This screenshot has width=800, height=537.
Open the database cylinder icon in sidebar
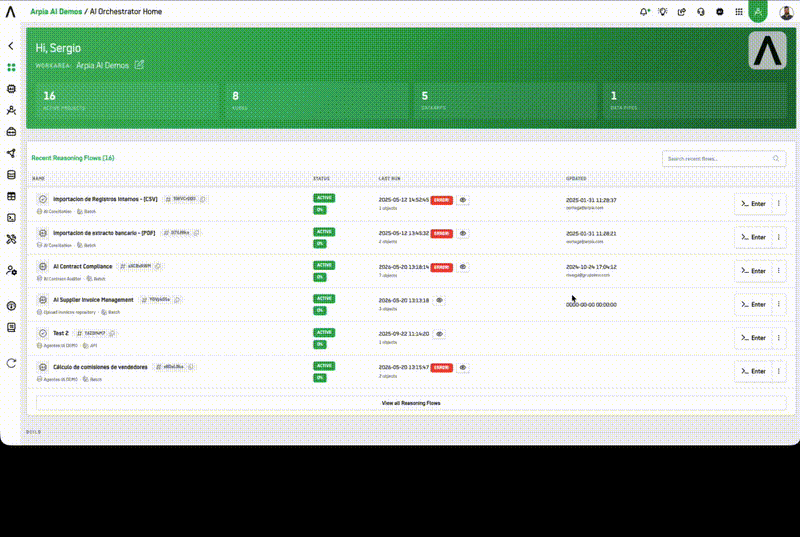pyautogui.click(x=11, y=174)
